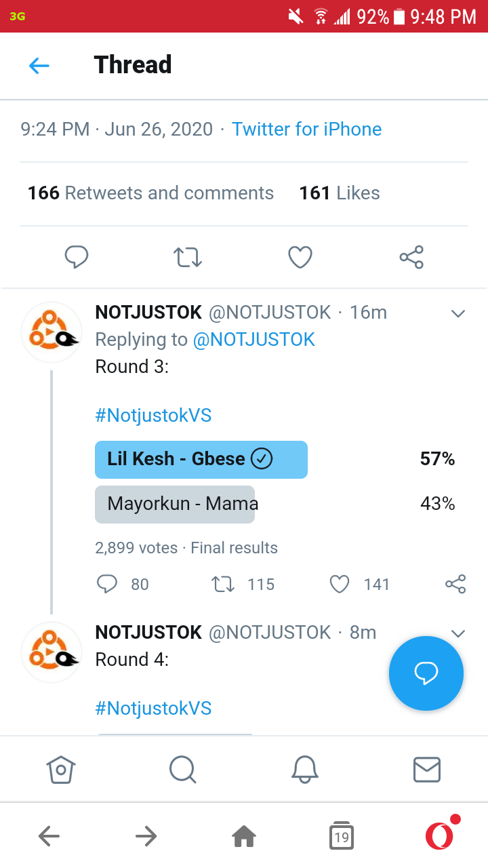
Task: Open Twitter Search tab
Action: (182, 769)
